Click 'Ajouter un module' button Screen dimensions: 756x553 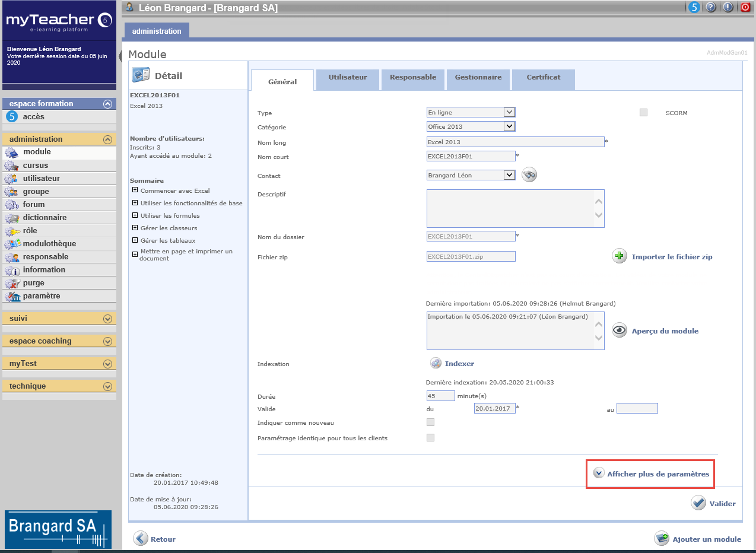(x=706, y=539)
